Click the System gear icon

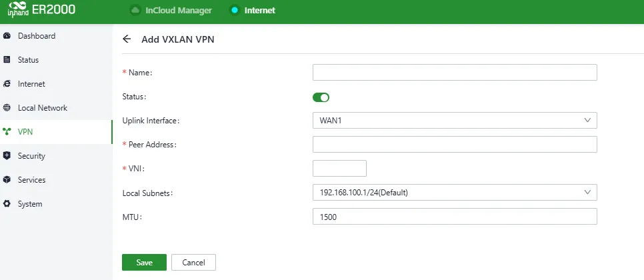[x=7, y=203]
